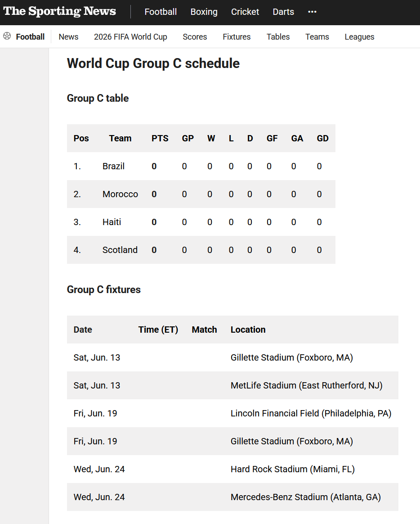Click the bold Football label in the sub-navigation

tap(30, 37)
